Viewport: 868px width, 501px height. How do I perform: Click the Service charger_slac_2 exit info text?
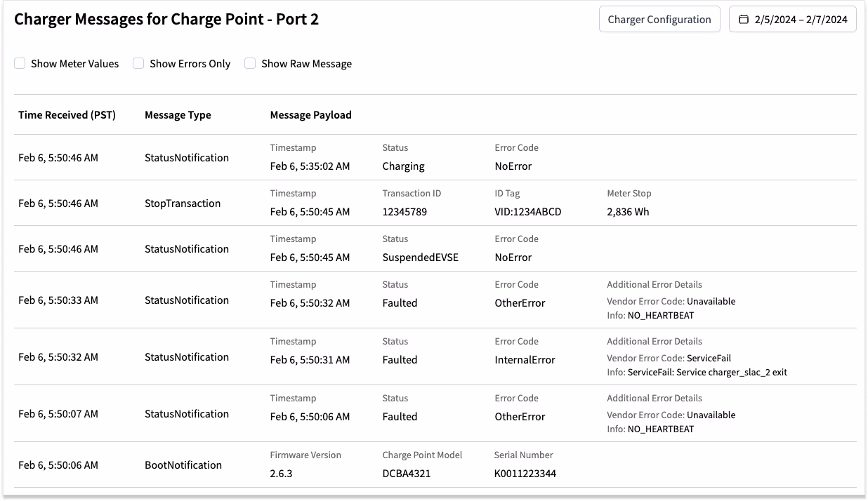pos(731,373)
